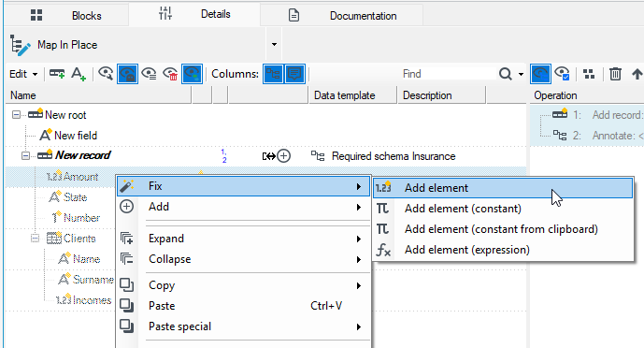The image size is (644, 348).
Task: Toggle the Description column comment button
Action: pyautogui.click(x=294, y=74)
